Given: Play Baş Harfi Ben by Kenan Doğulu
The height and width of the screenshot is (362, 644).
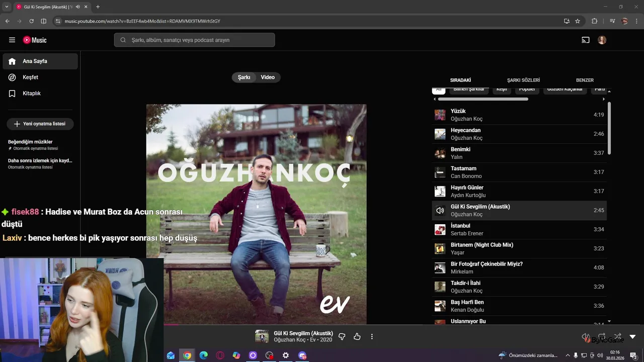Looking at the screenshot, I should click(x=519, y=306).
